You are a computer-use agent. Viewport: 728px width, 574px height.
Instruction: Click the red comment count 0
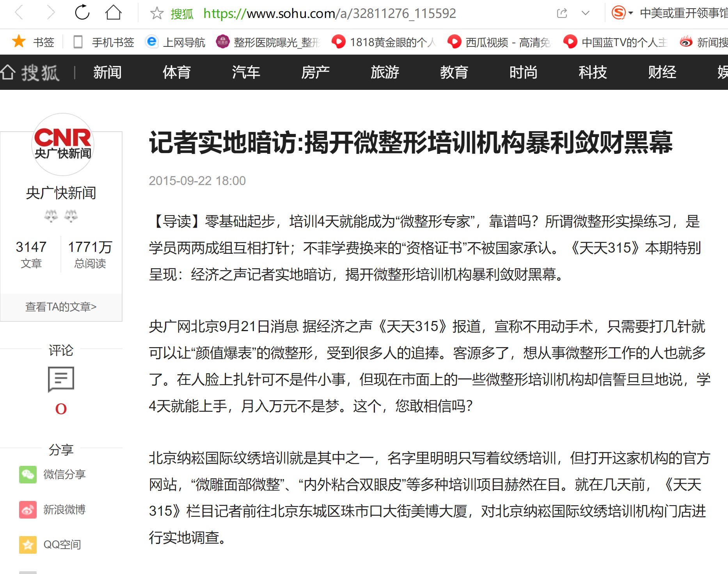pos(61,409)
